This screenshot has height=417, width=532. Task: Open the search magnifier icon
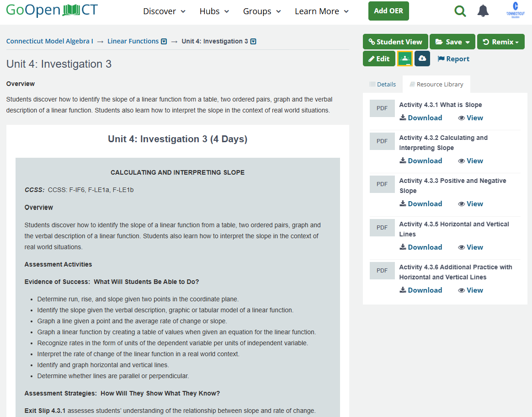[460, 11]
